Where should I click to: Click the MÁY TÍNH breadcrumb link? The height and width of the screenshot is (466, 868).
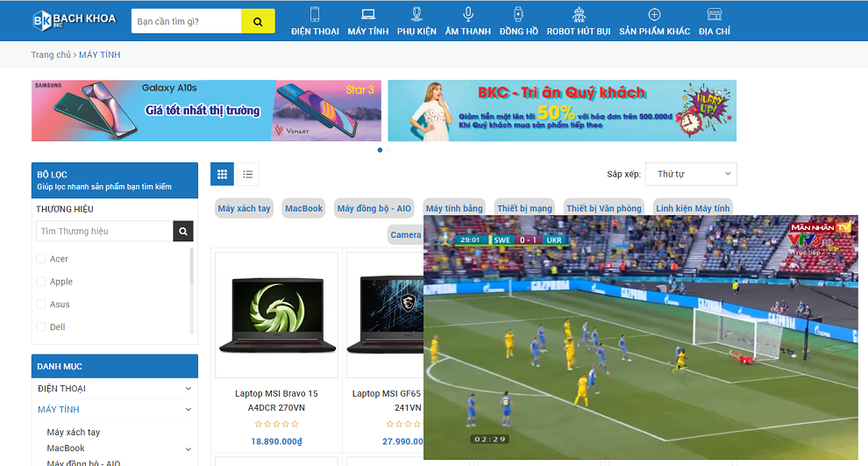click(100, 54)
